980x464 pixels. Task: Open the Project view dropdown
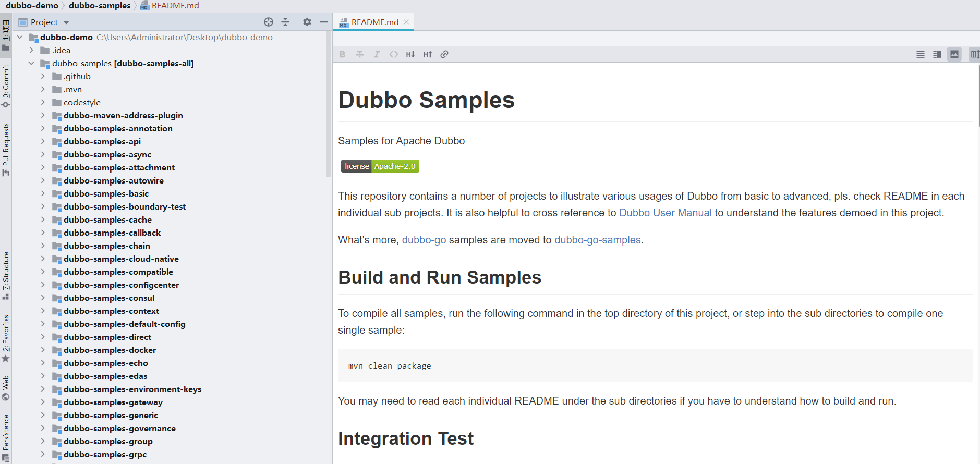[66, 22]
